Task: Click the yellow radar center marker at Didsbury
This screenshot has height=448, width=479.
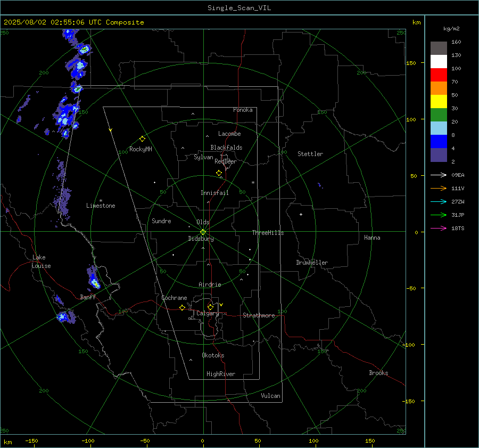Action: click(x=203, y=232)
